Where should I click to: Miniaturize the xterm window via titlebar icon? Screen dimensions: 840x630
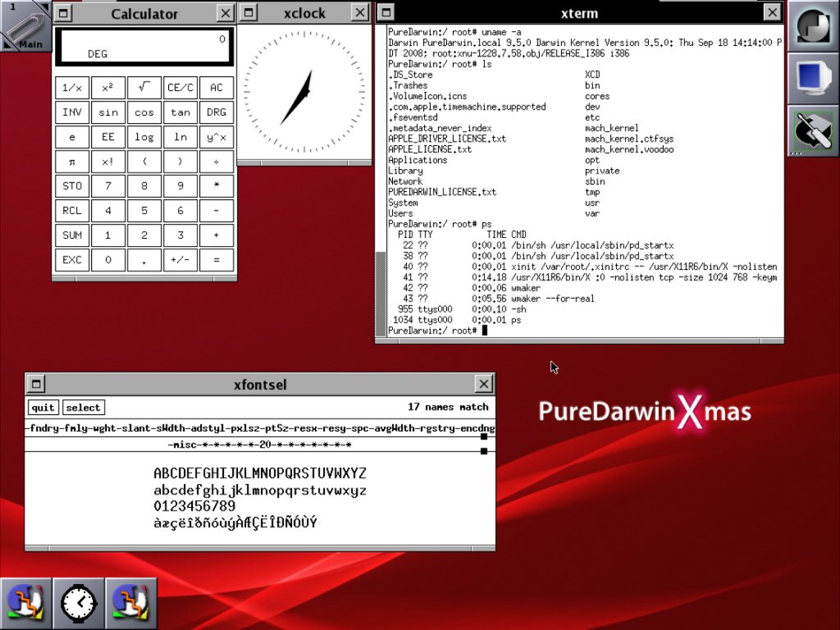point(386,12)
